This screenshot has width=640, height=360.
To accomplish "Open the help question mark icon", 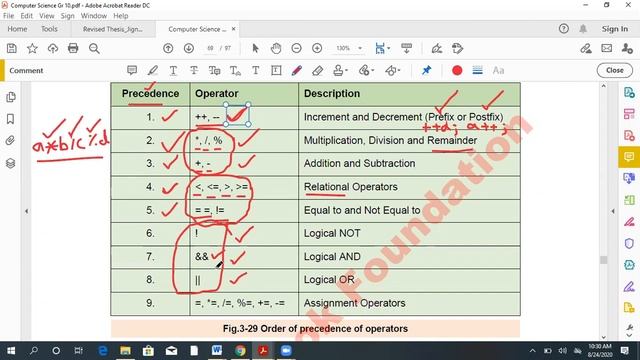I will [x=564, y=29].
